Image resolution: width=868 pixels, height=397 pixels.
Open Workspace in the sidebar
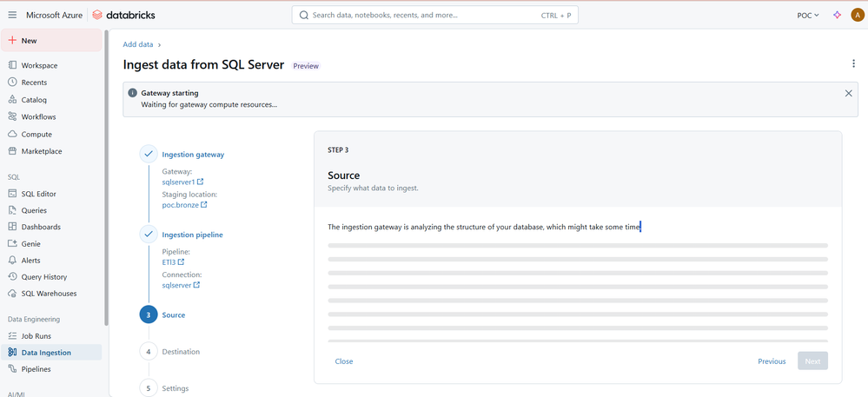pyautogui.click(x=39, y=65)
